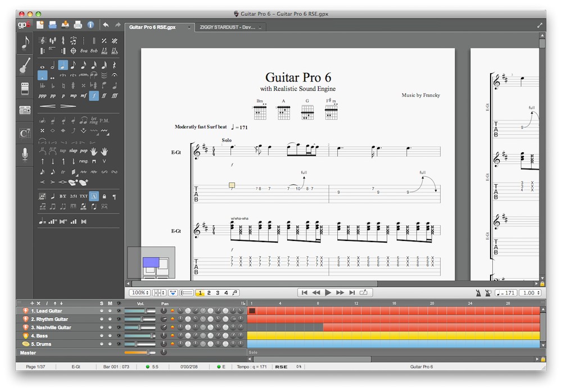Viewport: 562px width, 392px height.
Task: Open a file using the blue folder icon
Action: coord(53,25)
